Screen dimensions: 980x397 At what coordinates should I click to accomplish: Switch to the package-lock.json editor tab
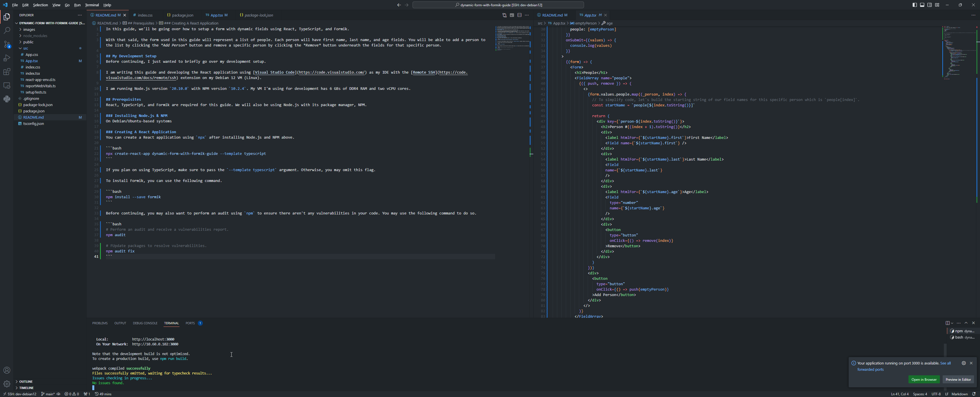259,15
